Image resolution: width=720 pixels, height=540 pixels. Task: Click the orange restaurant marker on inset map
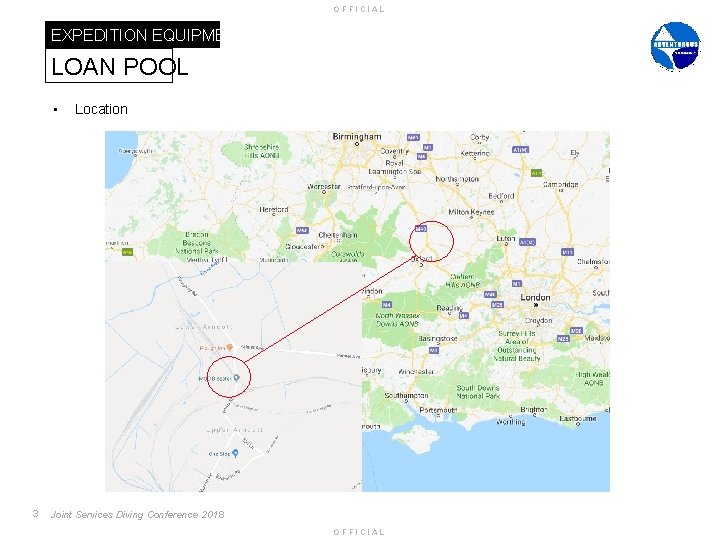(230, 348)
